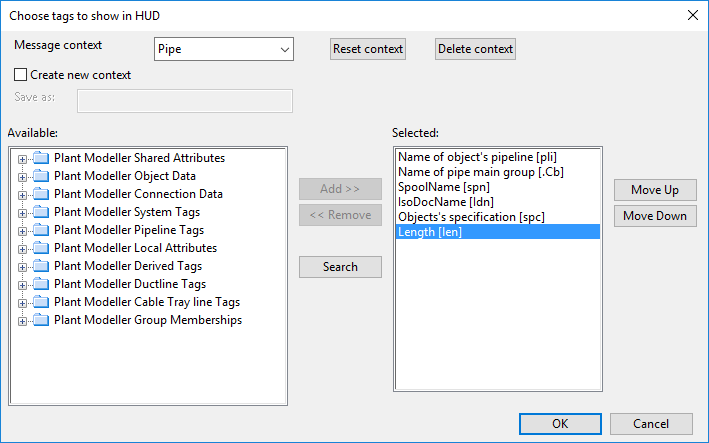Select Plant Modeller Ductline Tags label

[x=130, y=284]
